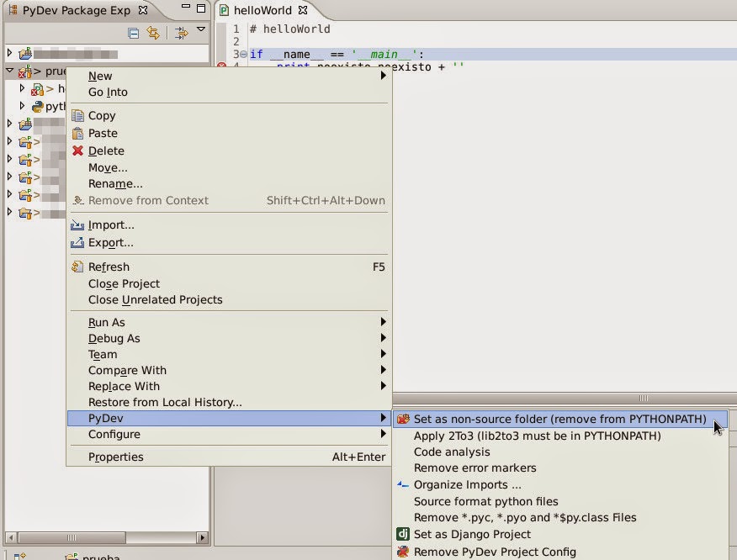737x560 pixels.
Task: Open the Run As submenu arrow
Action: tap(384, 322)
